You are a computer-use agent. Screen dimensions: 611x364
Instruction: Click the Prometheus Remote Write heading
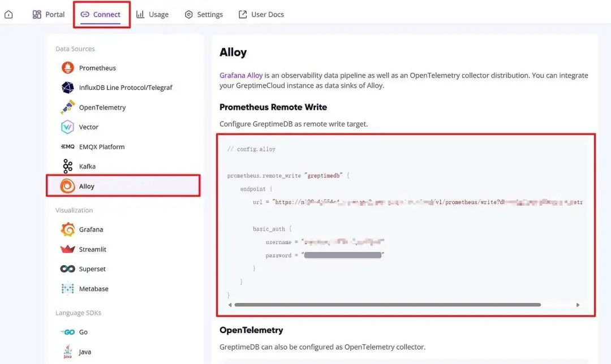[273, 107]
